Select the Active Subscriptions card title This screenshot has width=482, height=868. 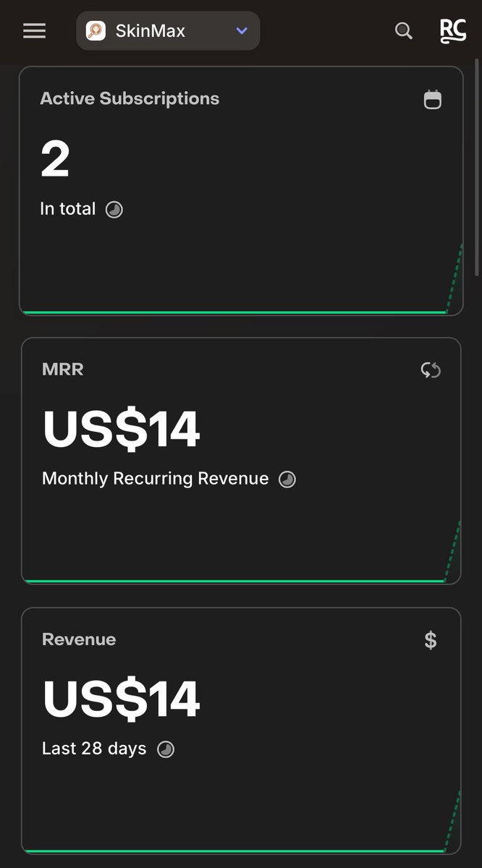click(130, 98)
